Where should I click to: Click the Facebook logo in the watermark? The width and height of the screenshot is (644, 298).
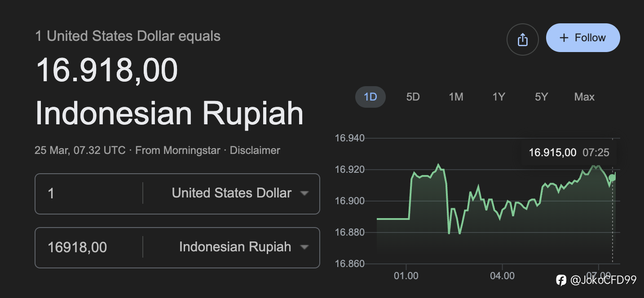[x=561, y=280]
